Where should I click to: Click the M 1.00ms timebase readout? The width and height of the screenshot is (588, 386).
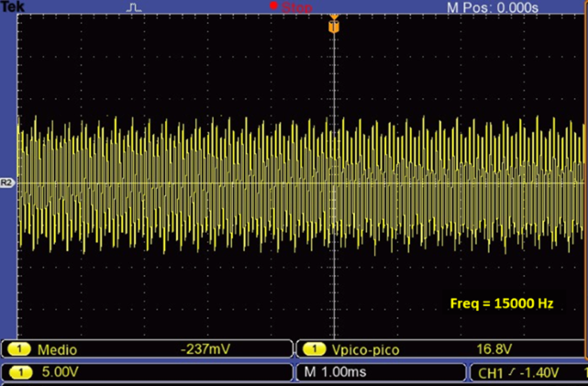click(335, 372)
